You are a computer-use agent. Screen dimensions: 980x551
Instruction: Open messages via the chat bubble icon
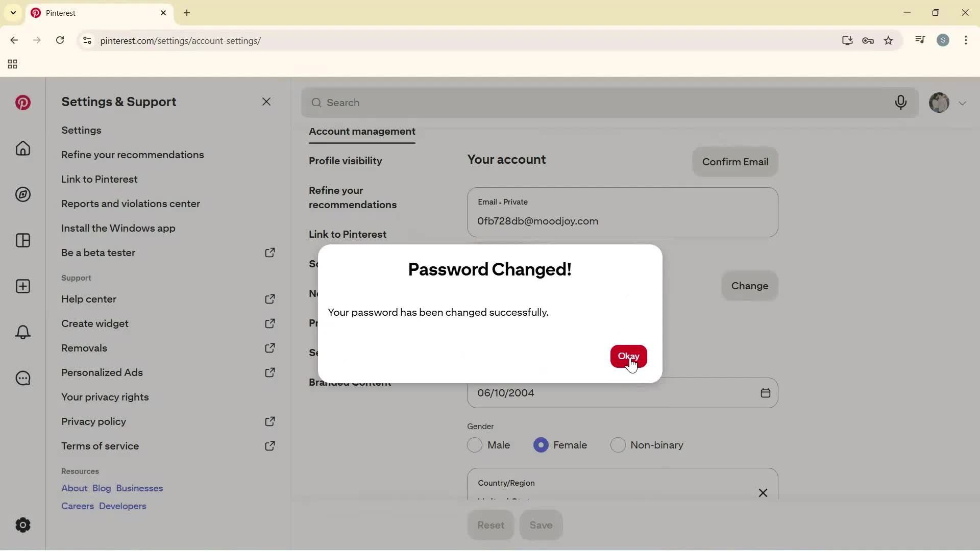coord(22,378)
